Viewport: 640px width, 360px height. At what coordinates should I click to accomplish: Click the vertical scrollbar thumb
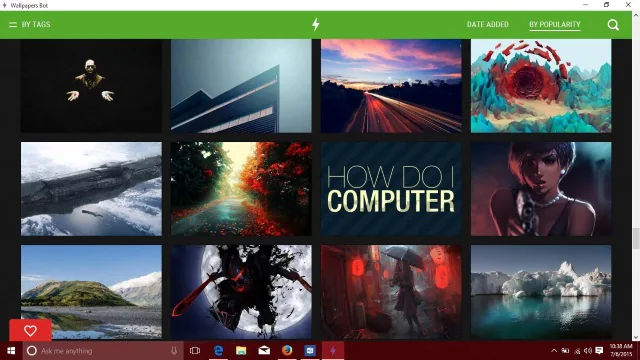point(636,238)
